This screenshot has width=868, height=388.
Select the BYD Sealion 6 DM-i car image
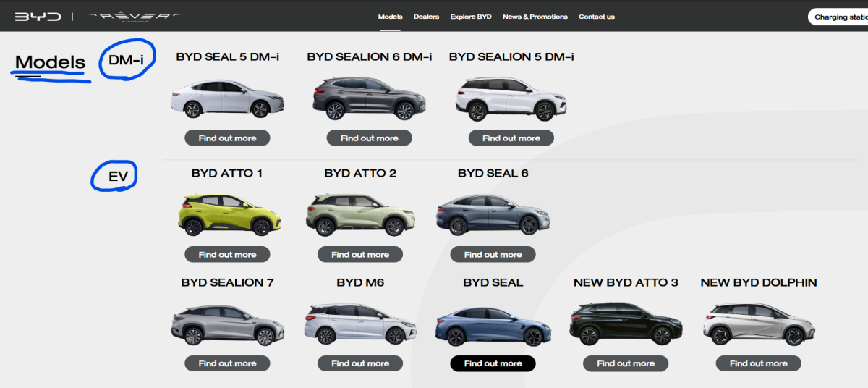(369, 99)
